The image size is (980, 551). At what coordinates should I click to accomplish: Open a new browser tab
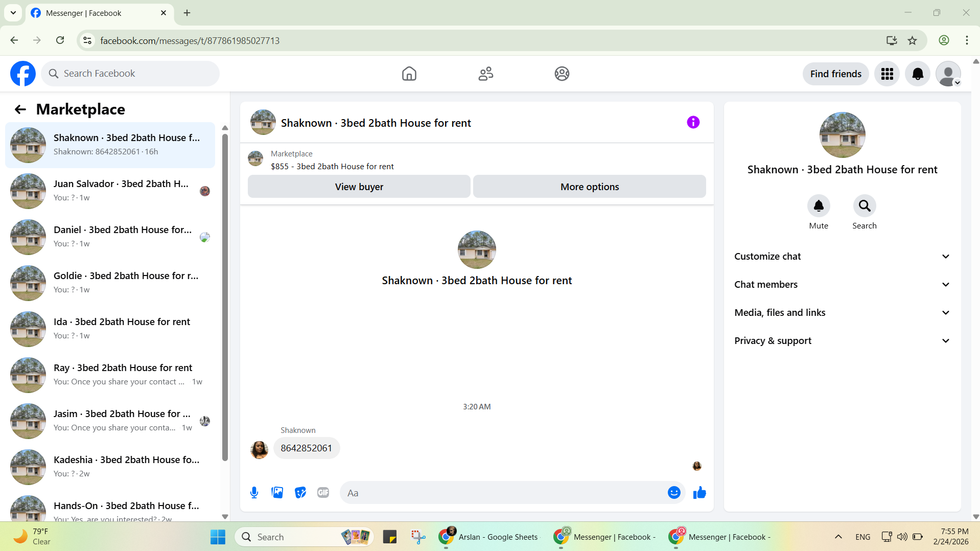(x=187, y=13)
